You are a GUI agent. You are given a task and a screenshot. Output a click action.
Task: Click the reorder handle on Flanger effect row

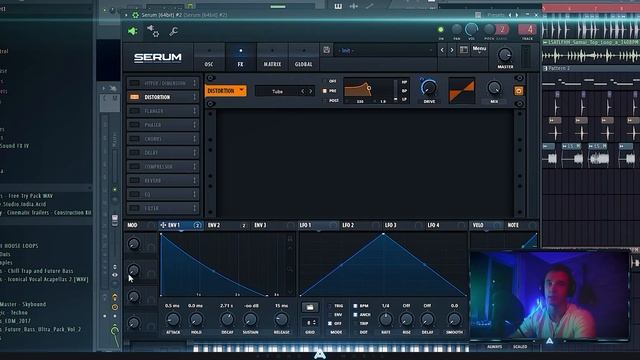coord(194,111)
